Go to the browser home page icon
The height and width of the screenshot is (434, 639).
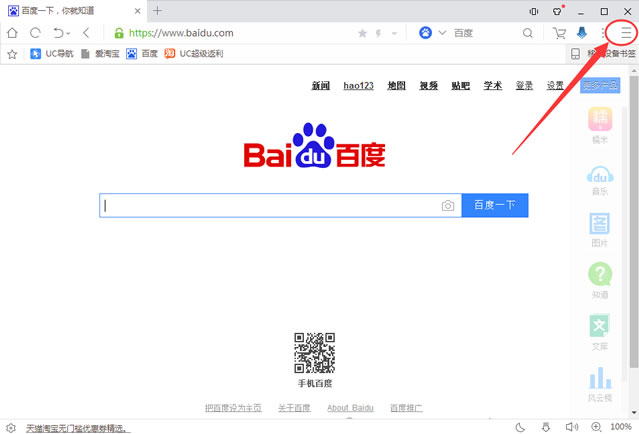[12, 33]
